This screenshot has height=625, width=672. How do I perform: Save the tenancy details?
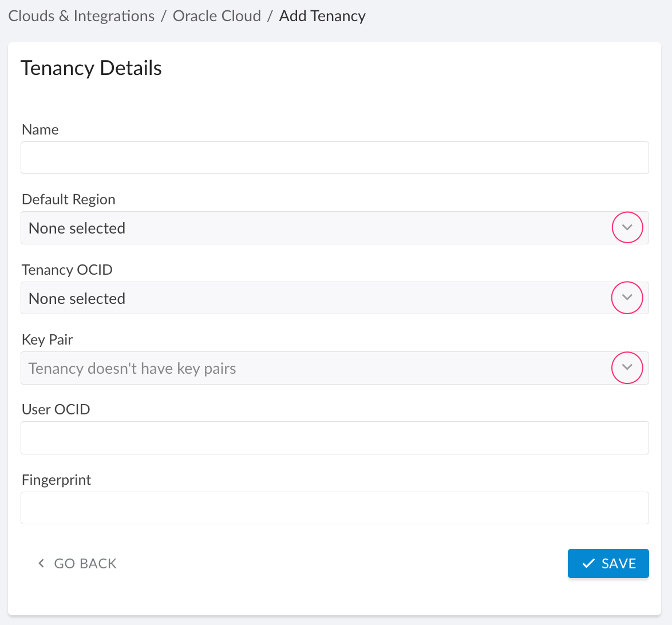click(x=608, y=563)
